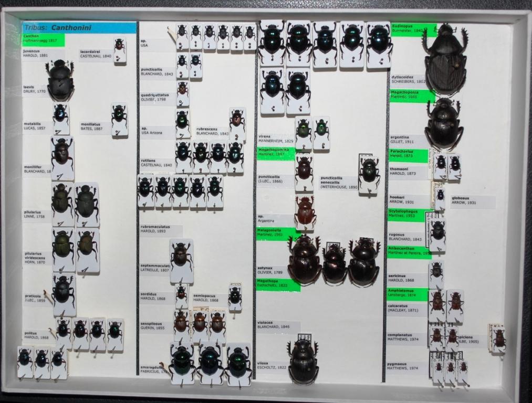Select the green Malagoniella genus label

[x=276, y=234]
